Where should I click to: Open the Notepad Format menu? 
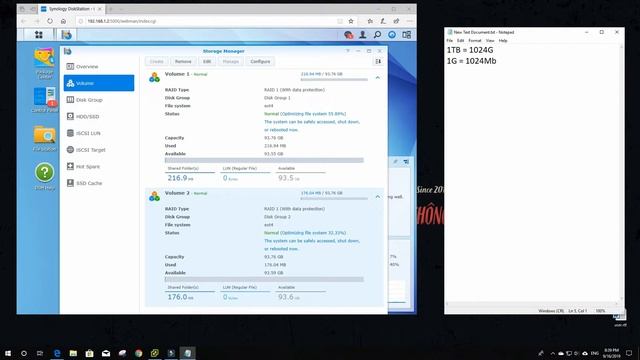(475, 40)
